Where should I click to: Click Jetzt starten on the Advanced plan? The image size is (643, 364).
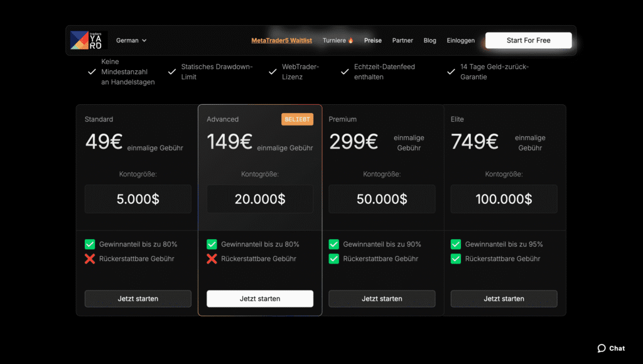[x=259, y=298]
